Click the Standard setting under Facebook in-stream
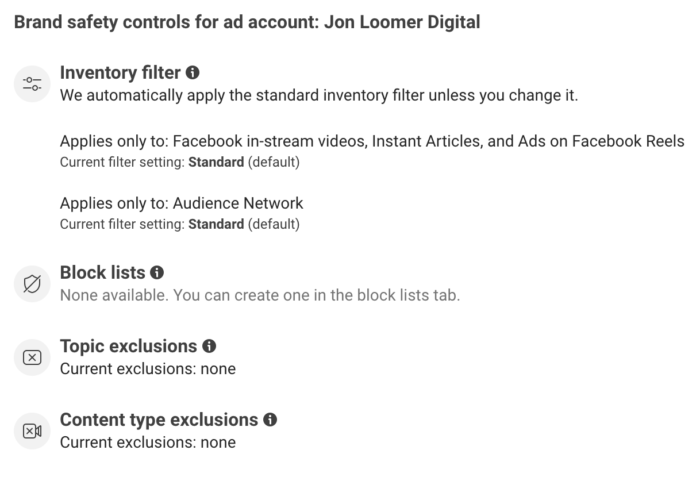Viewport: 700px width, 477px height. 216,162
